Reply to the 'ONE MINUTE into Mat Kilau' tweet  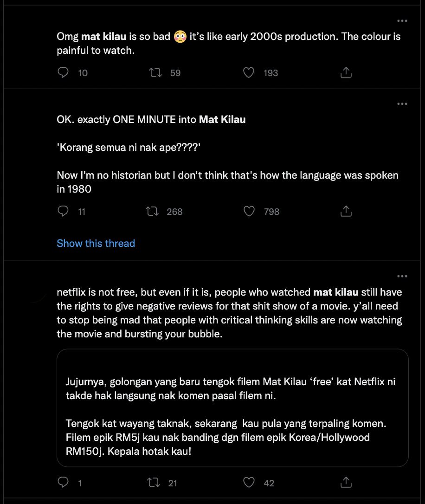coord(63,212)
